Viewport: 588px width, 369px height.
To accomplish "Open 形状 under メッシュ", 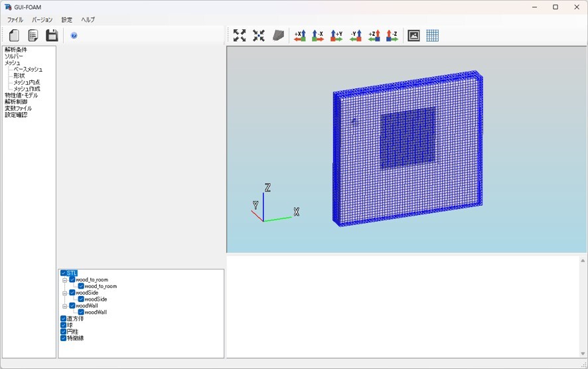I will (19, 76).
